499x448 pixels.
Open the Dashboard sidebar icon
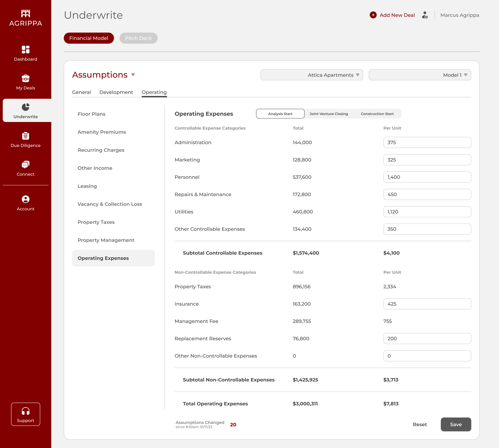click(26, 50)
